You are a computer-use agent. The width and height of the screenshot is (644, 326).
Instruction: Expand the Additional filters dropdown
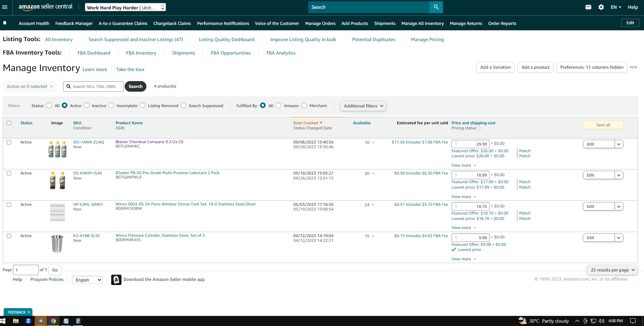[363, 106]
